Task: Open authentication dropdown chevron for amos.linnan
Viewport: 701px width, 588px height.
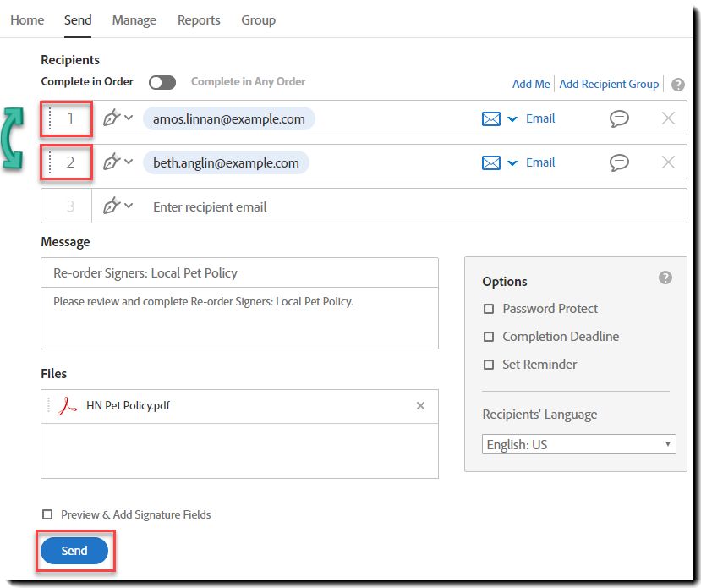Action: click(512, 119)
